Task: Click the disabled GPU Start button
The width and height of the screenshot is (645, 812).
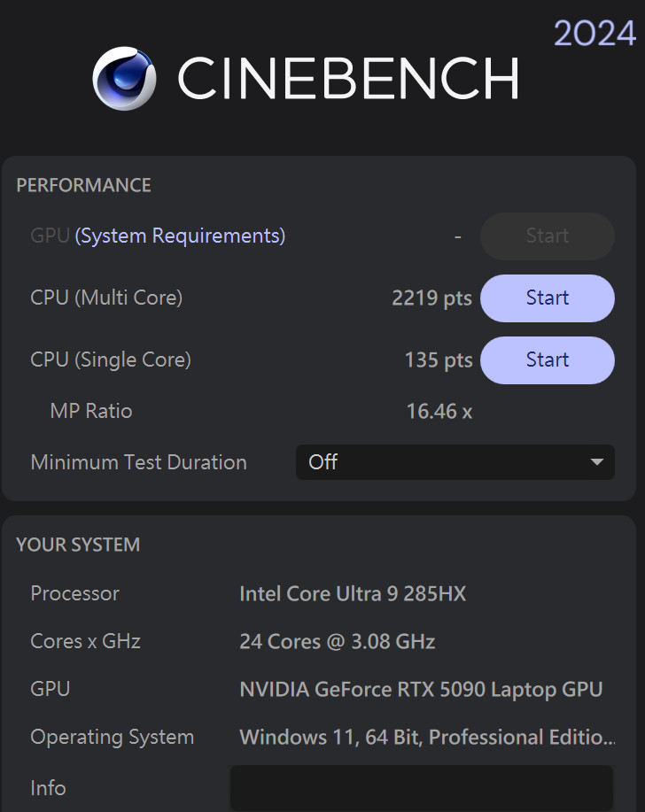Action: tap(547, 236)
